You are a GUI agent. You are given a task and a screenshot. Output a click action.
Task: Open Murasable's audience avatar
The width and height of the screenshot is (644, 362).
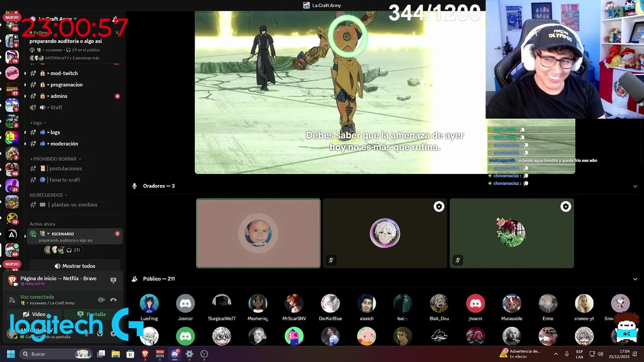click(x=511, y=304)
